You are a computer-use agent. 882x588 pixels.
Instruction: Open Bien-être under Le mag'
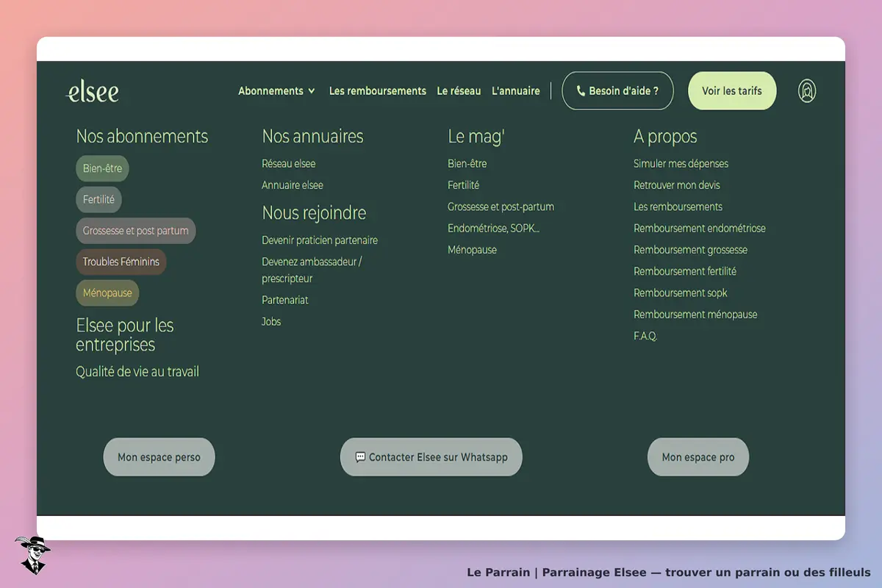[467, 164]
